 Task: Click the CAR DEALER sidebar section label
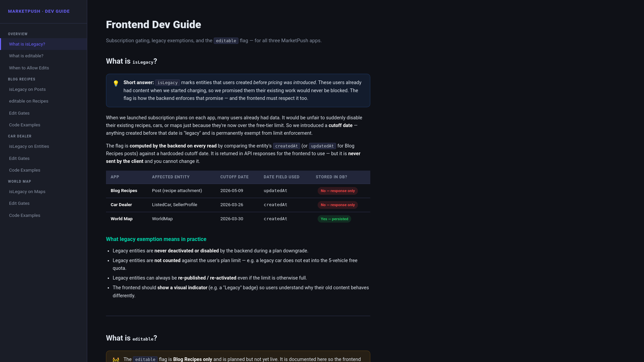pos(20,136)
